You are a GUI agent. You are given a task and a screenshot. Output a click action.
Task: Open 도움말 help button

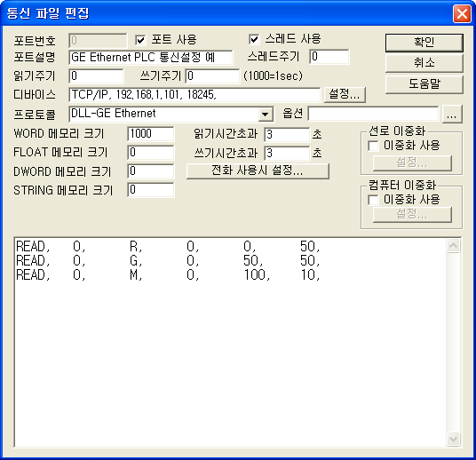(424, 84)
